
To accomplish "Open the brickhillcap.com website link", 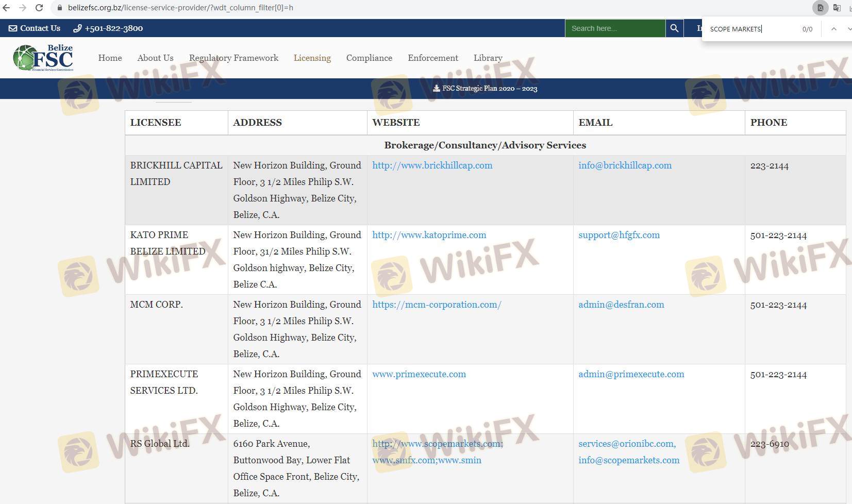I will [x=432, y=165].
